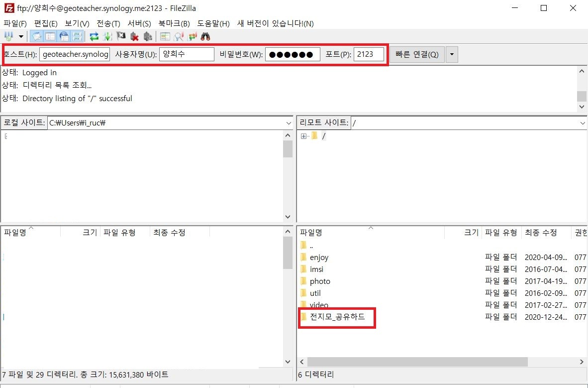The width and height of the screenshot is (588, 388).
Task: Click the remote file list horizontal scrollbar
Action: coord(417,362)
